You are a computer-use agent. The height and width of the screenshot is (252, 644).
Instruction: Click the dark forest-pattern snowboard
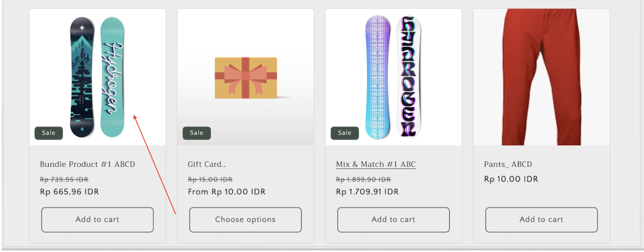coord(82,77)
